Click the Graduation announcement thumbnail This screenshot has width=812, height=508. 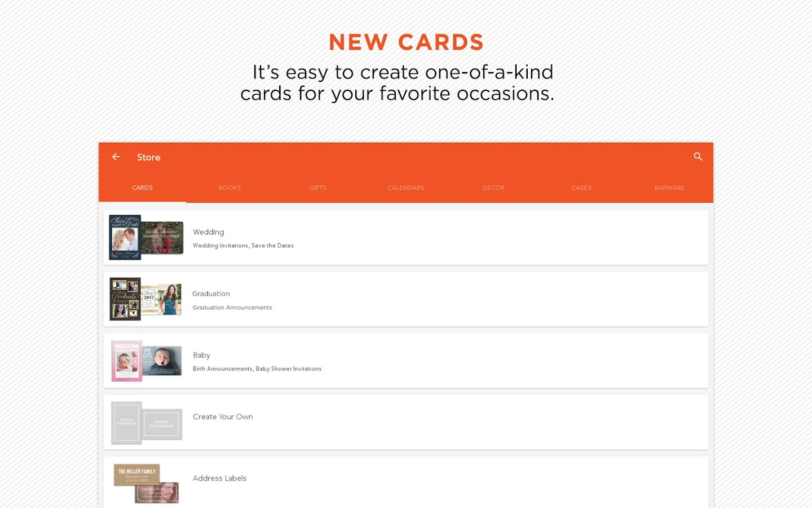point(146,299)
